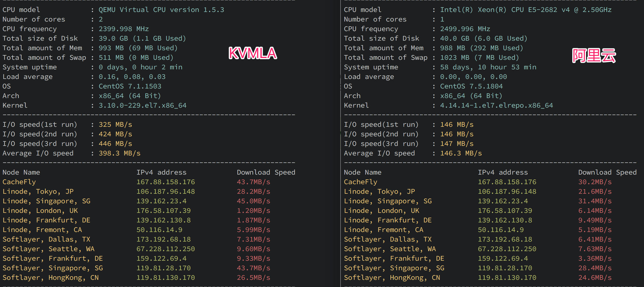Click the kernel version 3.10.0-229.el7.x86_64
This screenshot has height=287, width=644.
[142, 105]
